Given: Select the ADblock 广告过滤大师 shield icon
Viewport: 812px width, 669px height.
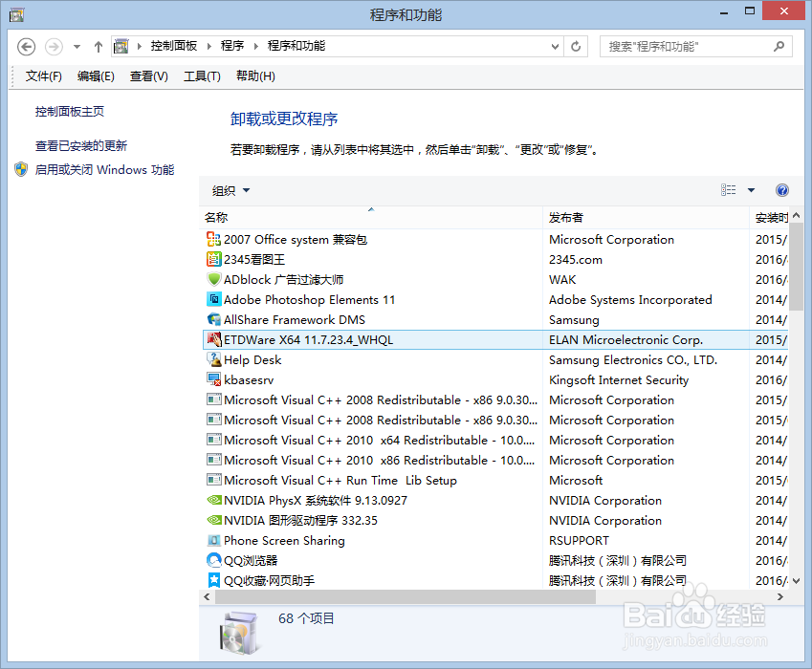Looking at the screenshot, I should point(214,279).
